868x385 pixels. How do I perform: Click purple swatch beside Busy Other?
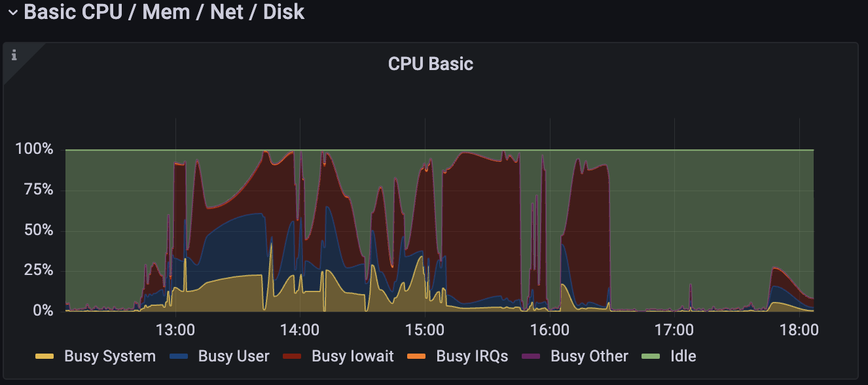click(x=530, y=357)
